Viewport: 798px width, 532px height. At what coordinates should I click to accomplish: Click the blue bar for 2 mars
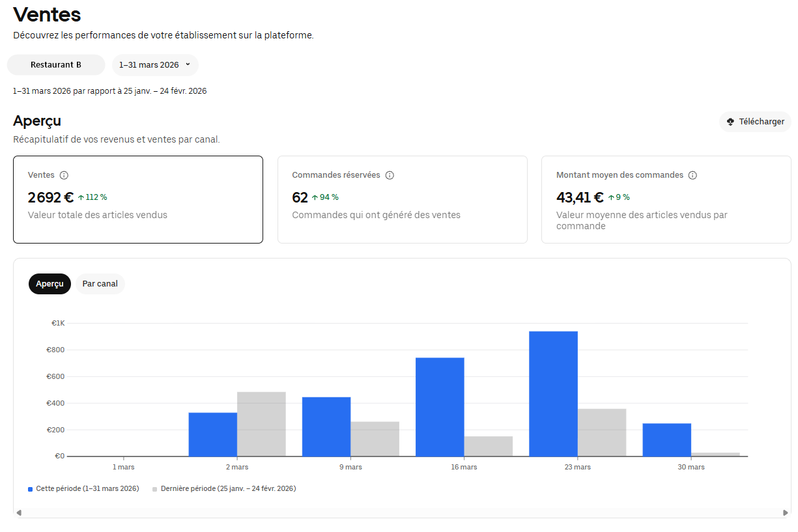(x=213, y=434)
